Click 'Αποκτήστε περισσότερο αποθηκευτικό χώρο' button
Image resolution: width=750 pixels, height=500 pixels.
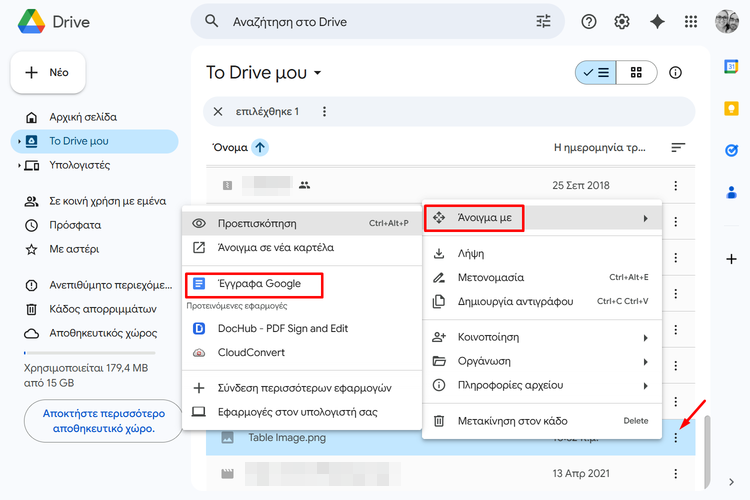click(x=103, y=421)
